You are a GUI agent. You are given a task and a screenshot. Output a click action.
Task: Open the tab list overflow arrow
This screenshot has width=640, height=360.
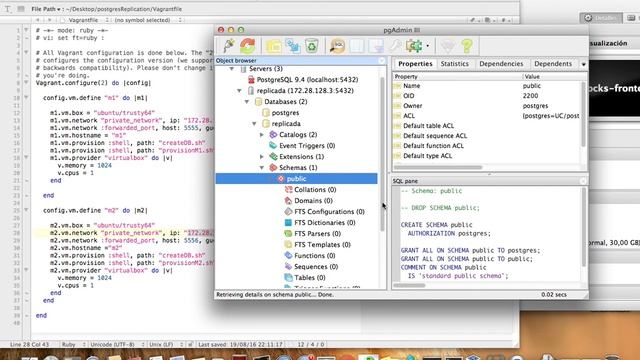[x=583, y=64]
